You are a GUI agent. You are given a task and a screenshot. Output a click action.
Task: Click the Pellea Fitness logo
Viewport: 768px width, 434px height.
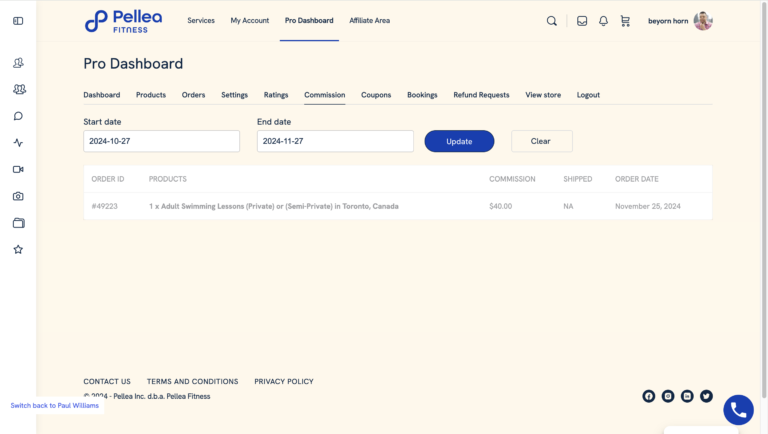click(123, 22)
